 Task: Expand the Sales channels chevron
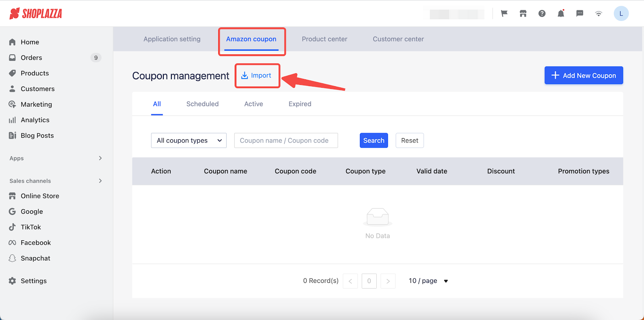tap(100, 181)
